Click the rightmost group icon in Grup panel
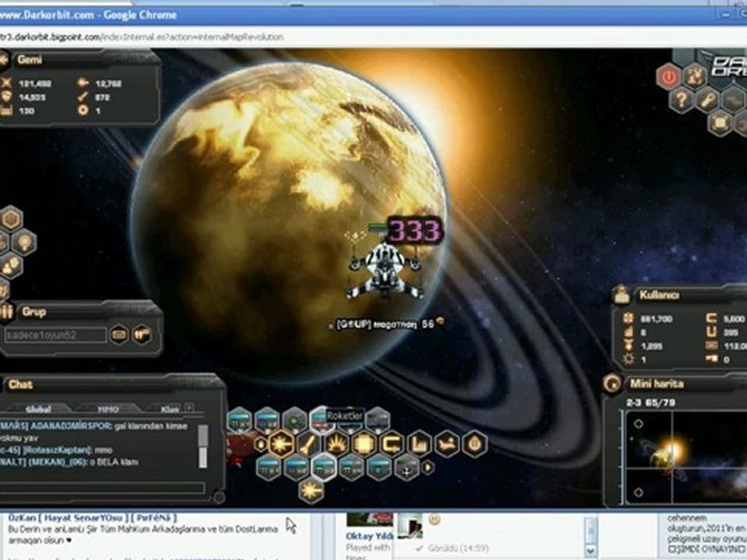 point(142,334)
